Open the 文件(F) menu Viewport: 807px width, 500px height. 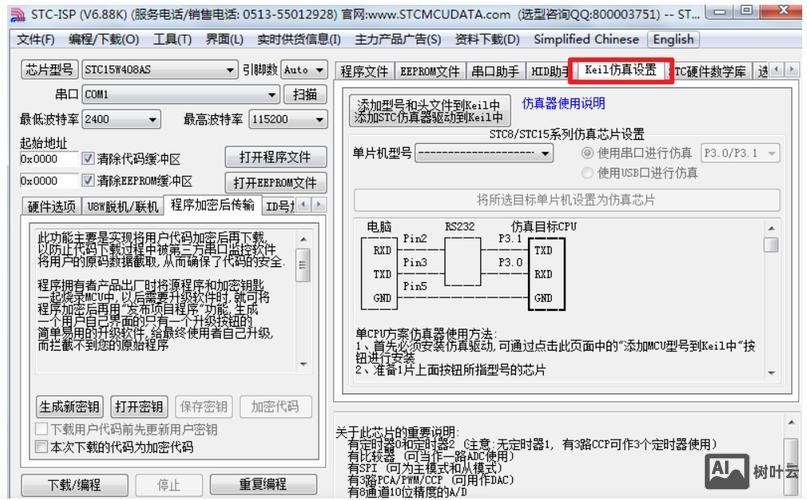[x=36, y=40]
